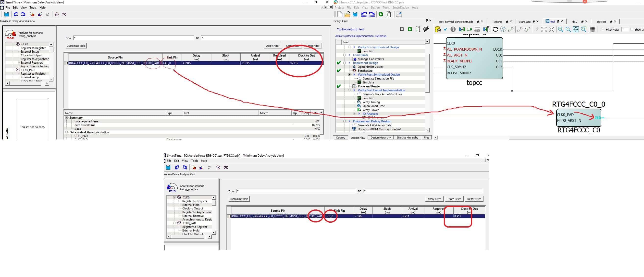Select External Hold under CLK0 in Minimum Delay tree
Screen dimensions: 644x277
click(191, 205)
